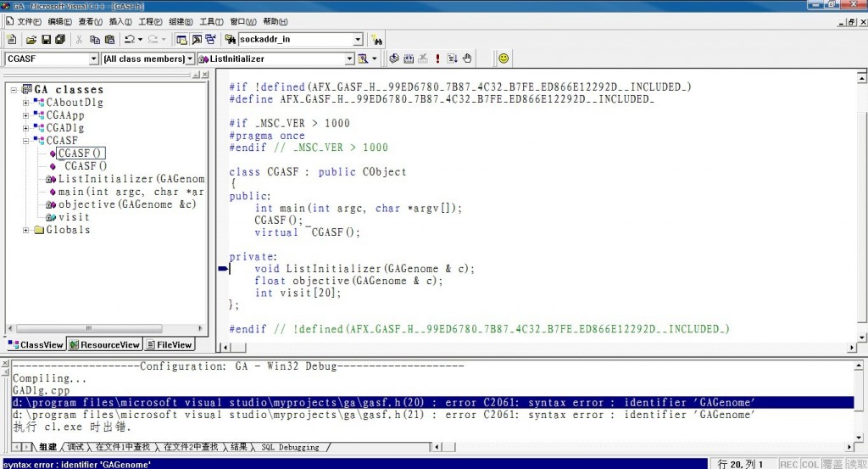The image size is (868, 469).
Task: Click the class view horizontal scrollbar thumb
Action: [88, 328]
